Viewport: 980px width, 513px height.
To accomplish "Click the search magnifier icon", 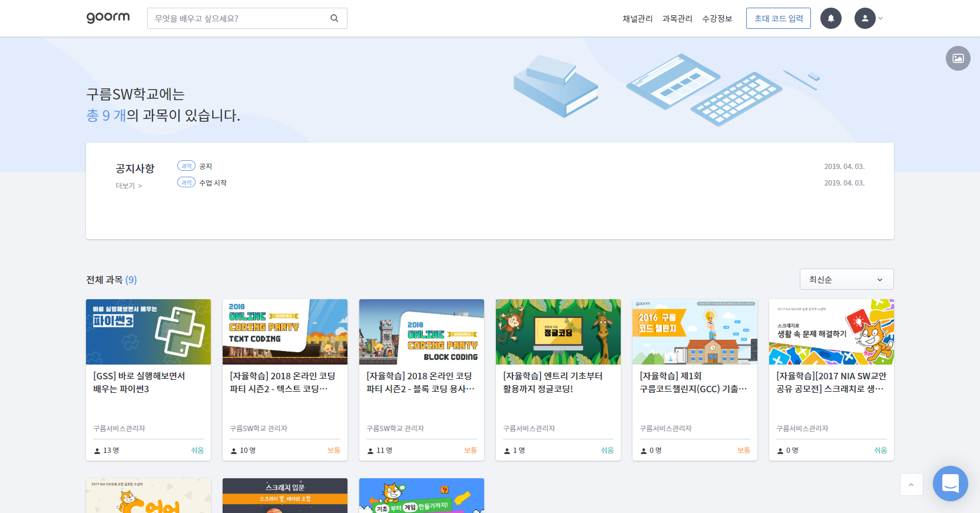I will coord(334,18).
